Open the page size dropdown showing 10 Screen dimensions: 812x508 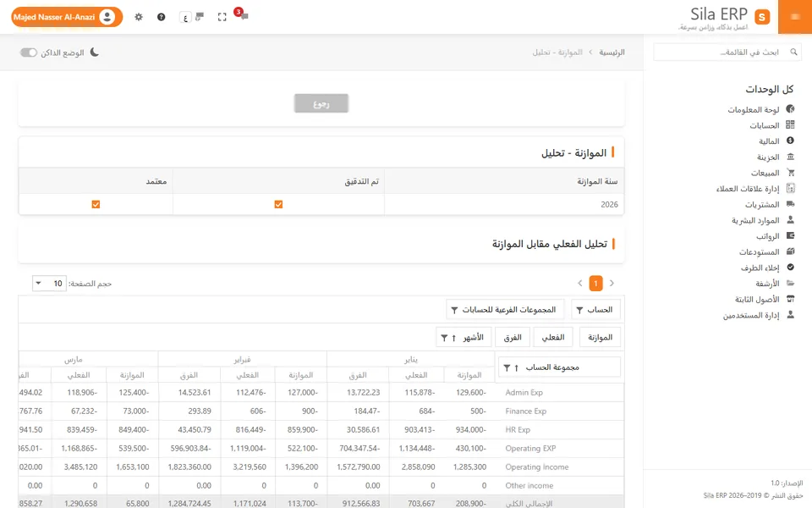point(49,284)
